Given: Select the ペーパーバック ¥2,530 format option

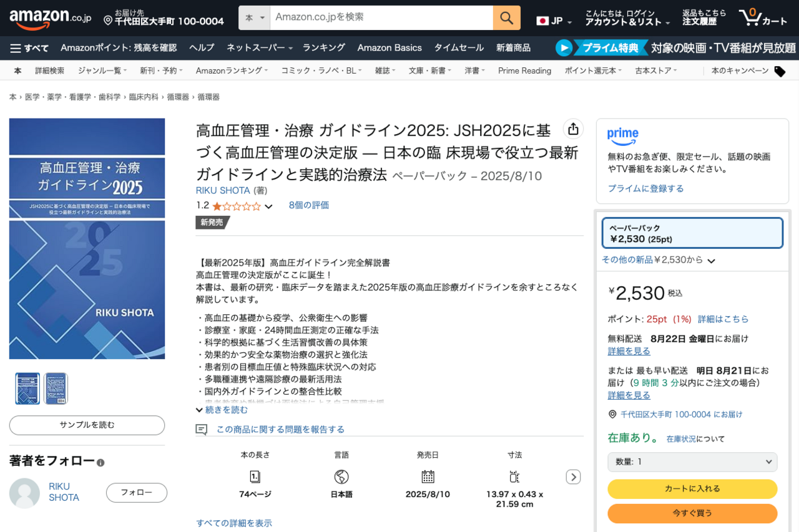Looking at the screenshot, I should click(692, 233).
